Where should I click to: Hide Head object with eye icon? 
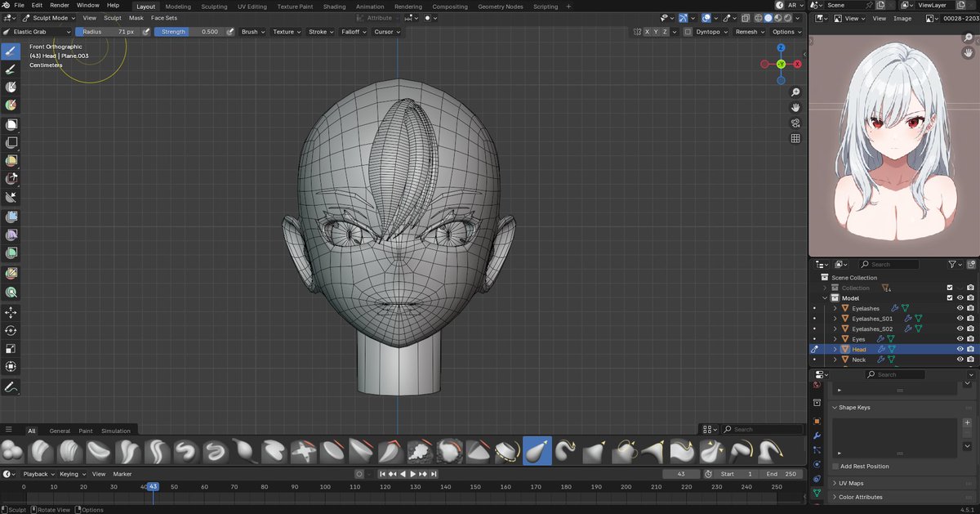tap(960, 349)
